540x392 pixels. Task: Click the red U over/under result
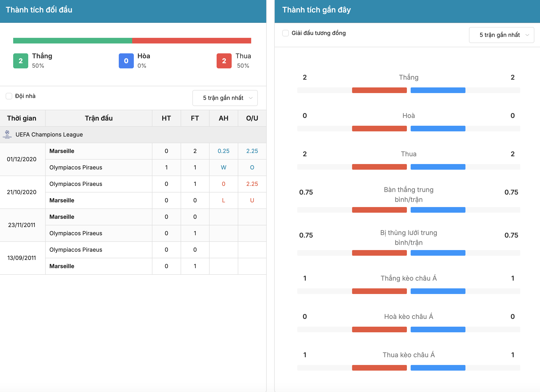252,200
